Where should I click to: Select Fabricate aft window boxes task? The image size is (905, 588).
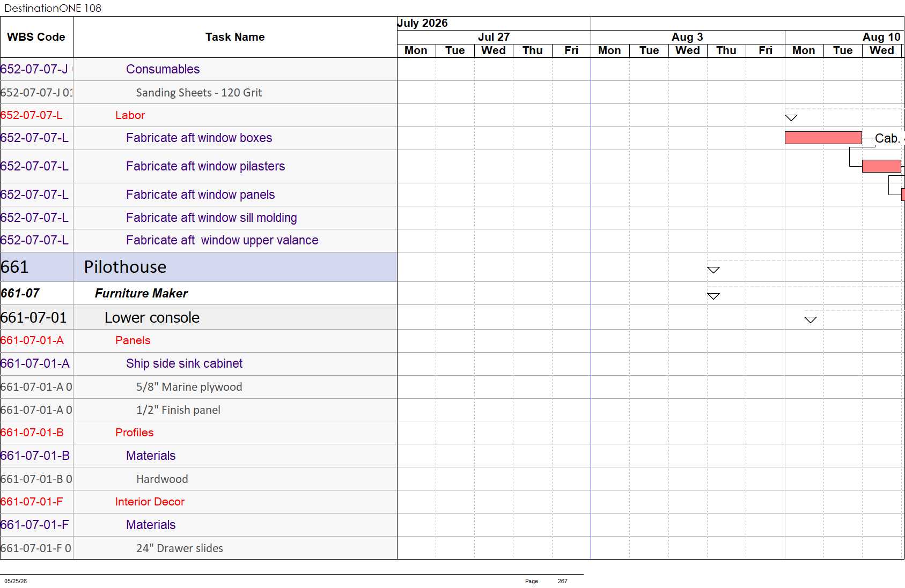[199, 138]
